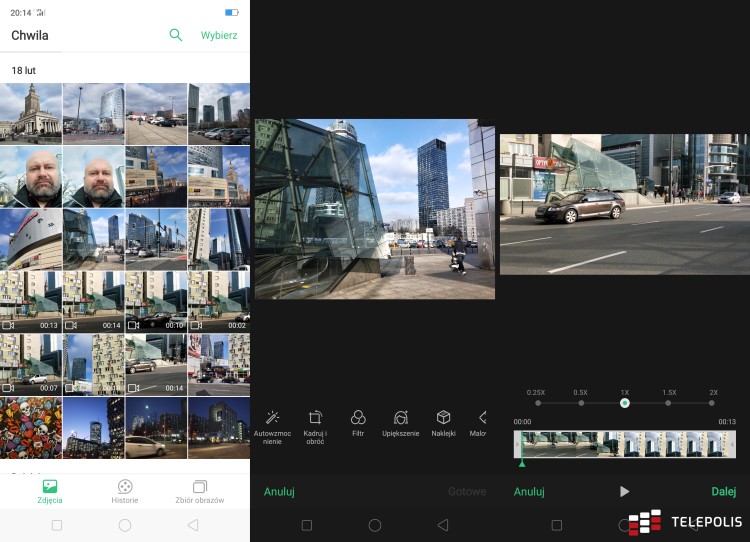Tap the back triangle in photo editor
This screenshot has width=750, height=542.
click(442, 524)
